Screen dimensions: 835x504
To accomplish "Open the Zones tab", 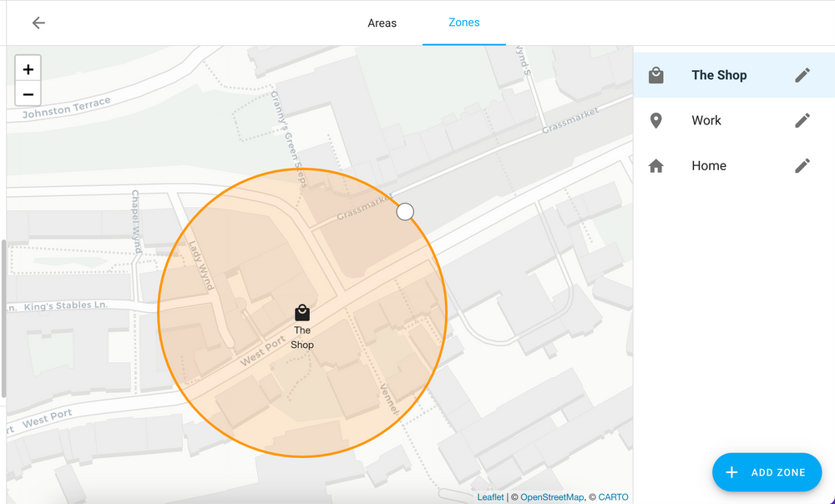I will [463, 23].
